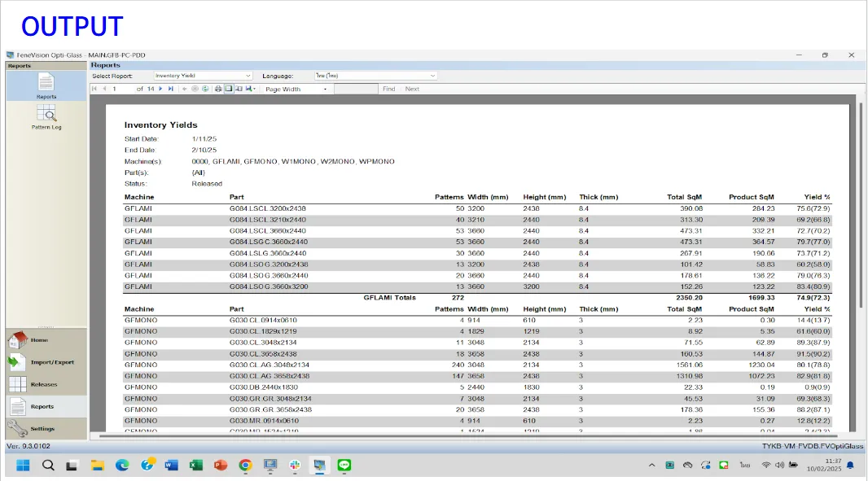Click Product SqM value 1230.04
This screenshot has height=481, width=868.
761,365
